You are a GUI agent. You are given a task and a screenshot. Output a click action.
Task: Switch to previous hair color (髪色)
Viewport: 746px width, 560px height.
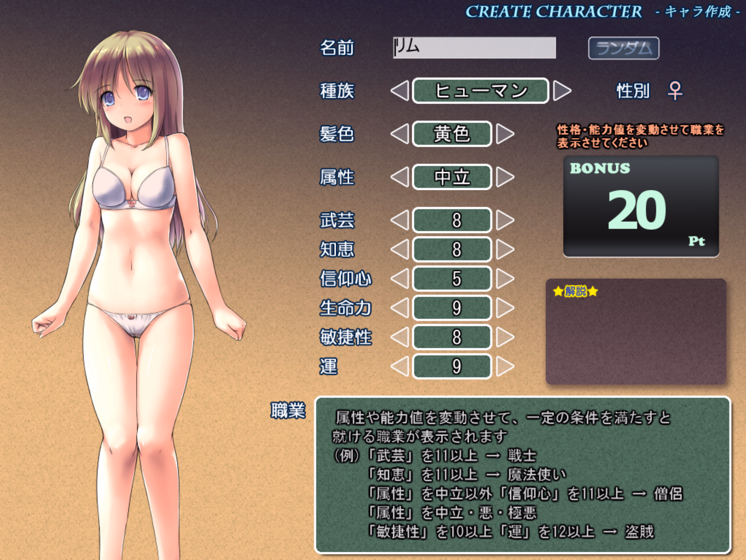(400, 134)
